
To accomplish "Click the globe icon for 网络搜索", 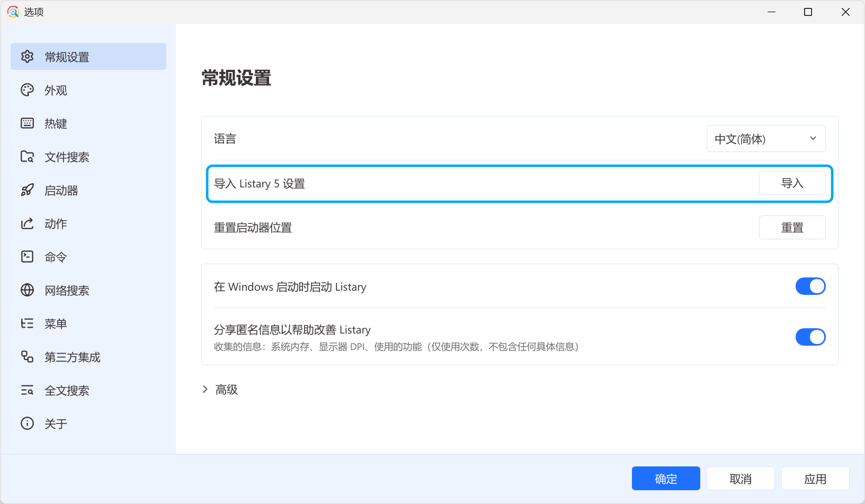I will pyautogui.click(x=27, y=290).
